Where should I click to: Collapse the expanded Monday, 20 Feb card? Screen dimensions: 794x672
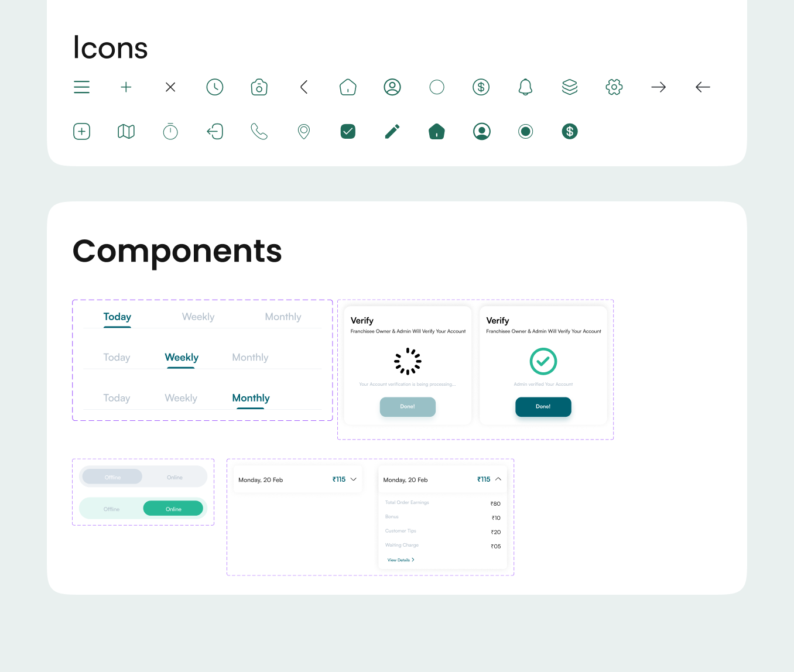(498, 479)
